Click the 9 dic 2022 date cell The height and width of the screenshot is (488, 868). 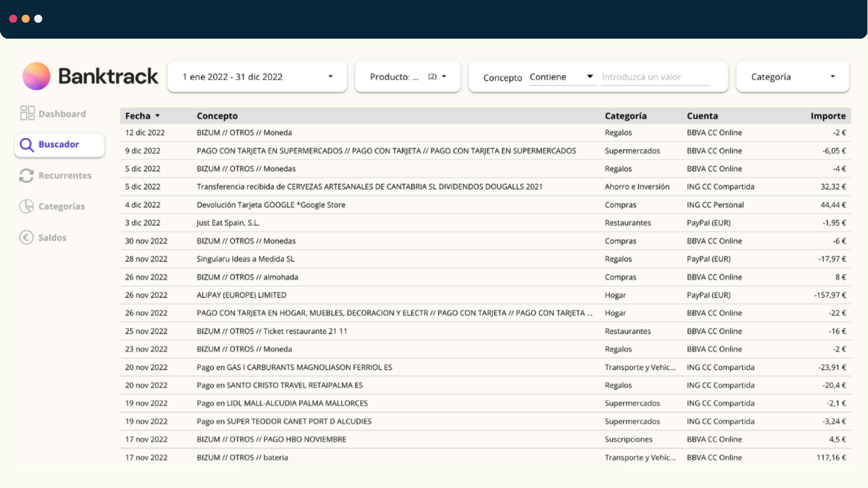tap(143, 151)
